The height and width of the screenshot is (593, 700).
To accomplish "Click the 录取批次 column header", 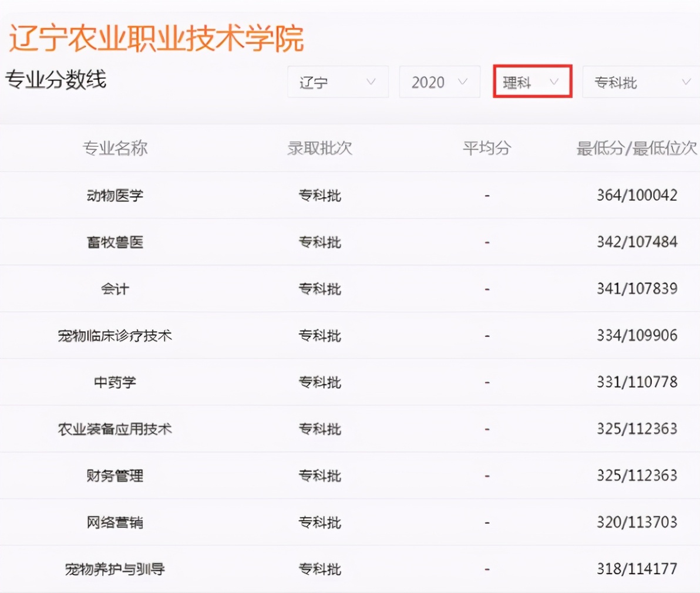I will click(x=319, y=148).
